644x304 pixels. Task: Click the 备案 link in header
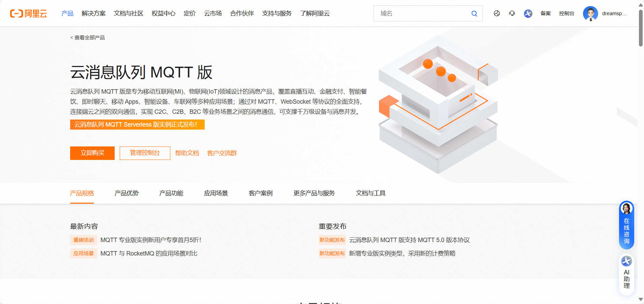tap(546, 13)
